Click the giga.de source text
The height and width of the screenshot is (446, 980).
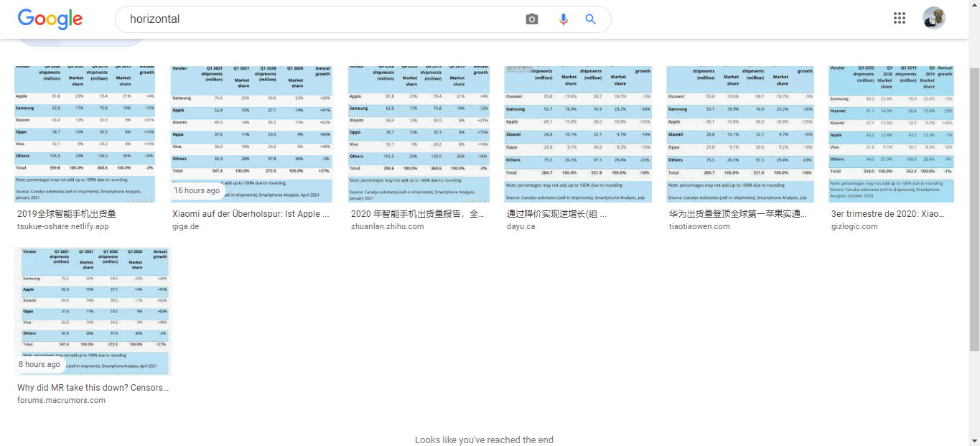coord(185,226)
